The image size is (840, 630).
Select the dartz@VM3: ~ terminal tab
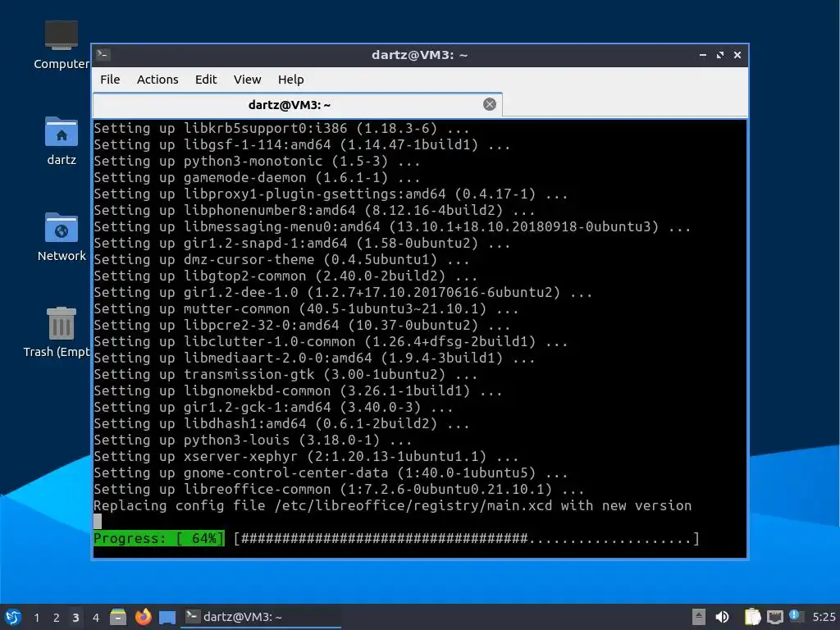click(x=297, y=104)
